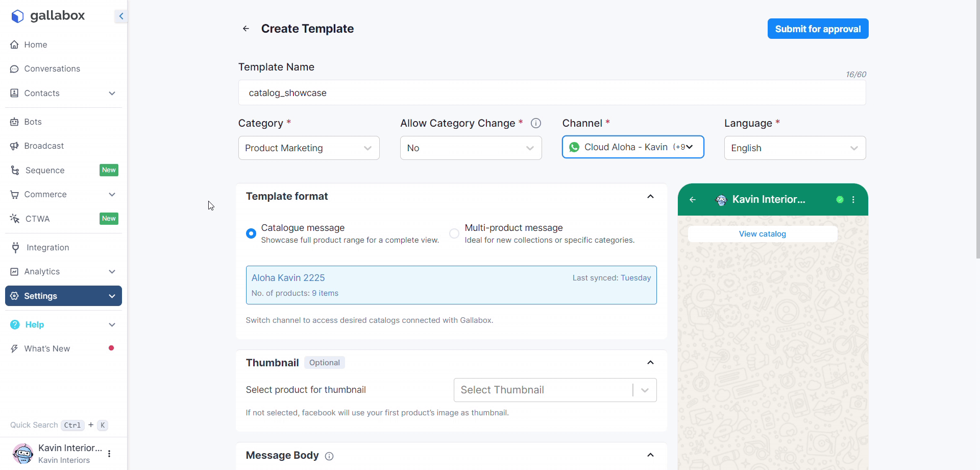Click the gallabox logo icon
The width and height of the screenshot is (980, 470).
17,16
